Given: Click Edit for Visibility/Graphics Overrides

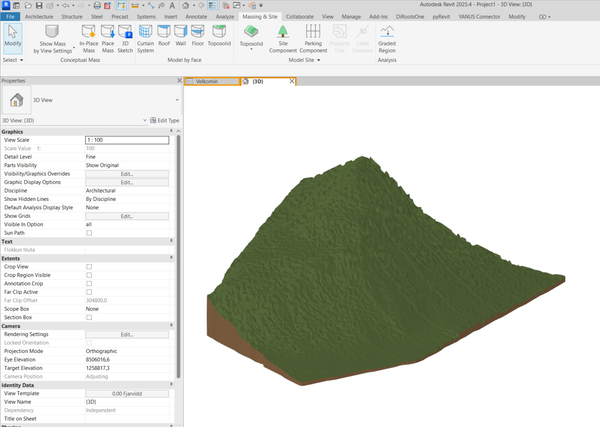Looking at the screenshot, I should (x=127, y=174).
